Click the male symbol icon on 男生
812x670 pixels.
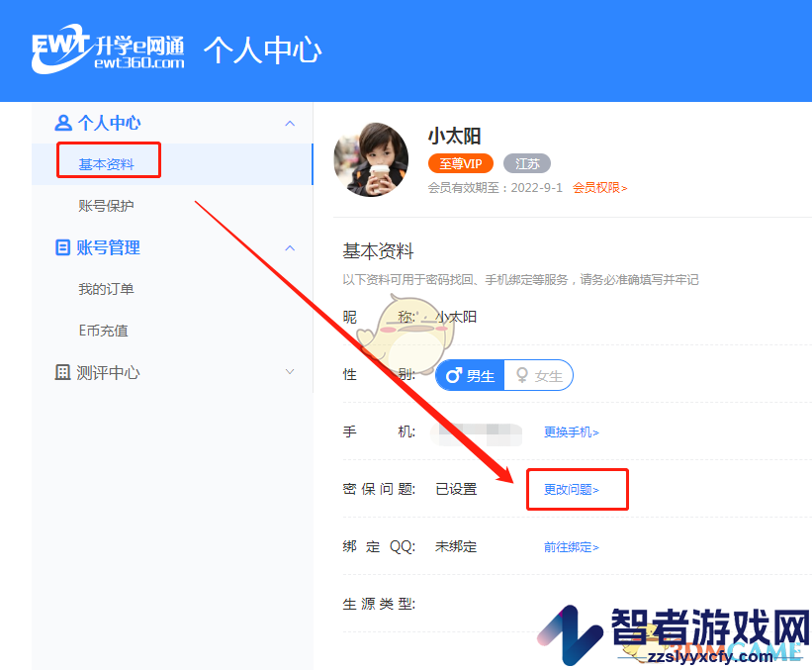tap(454, 375)
